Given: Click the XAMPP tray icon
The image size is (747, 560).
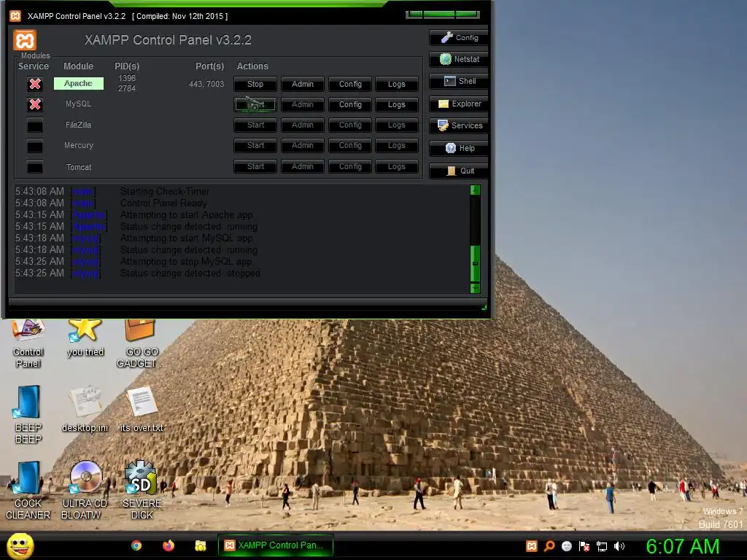Looking at the screenshot, I should pyautogui.click(x=532, y=546).
